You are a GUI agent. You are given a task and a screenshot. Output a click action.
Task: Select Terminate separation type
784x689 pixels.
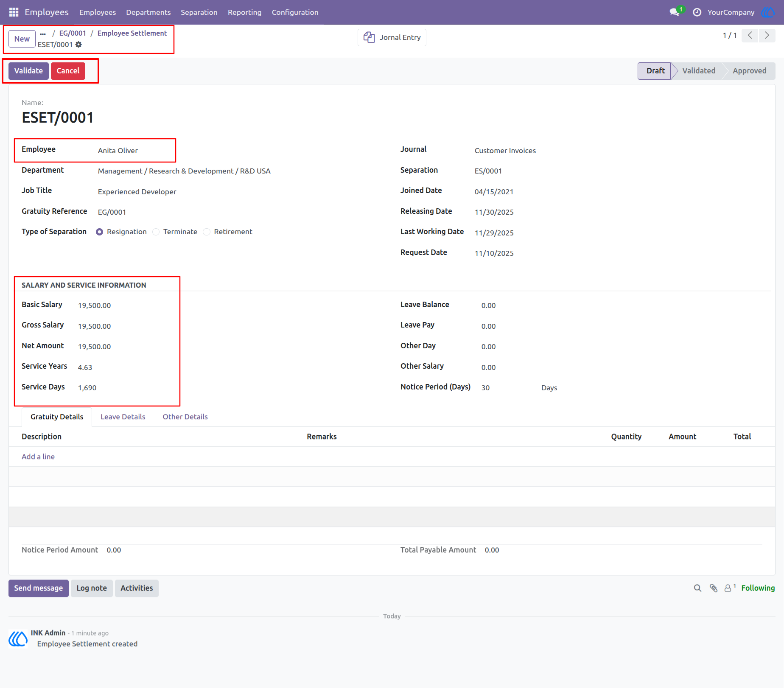[156, 232]
